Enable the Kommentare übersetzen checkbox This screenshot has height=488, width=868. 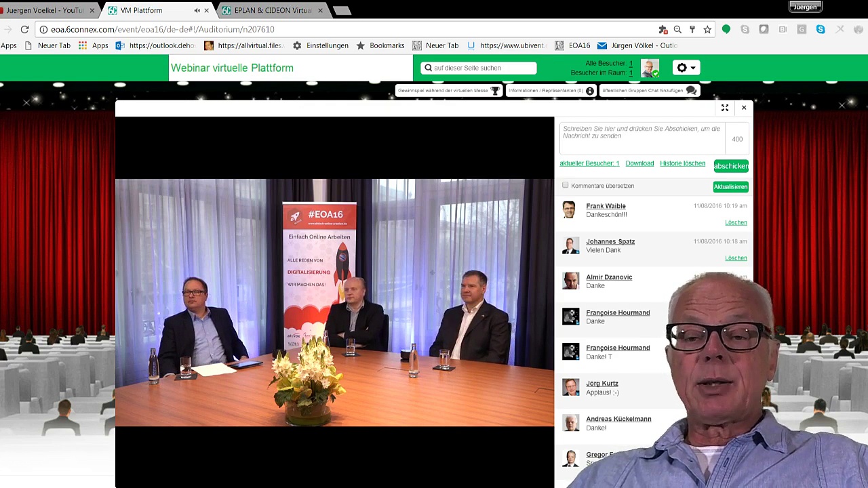(x=566, y=185)
